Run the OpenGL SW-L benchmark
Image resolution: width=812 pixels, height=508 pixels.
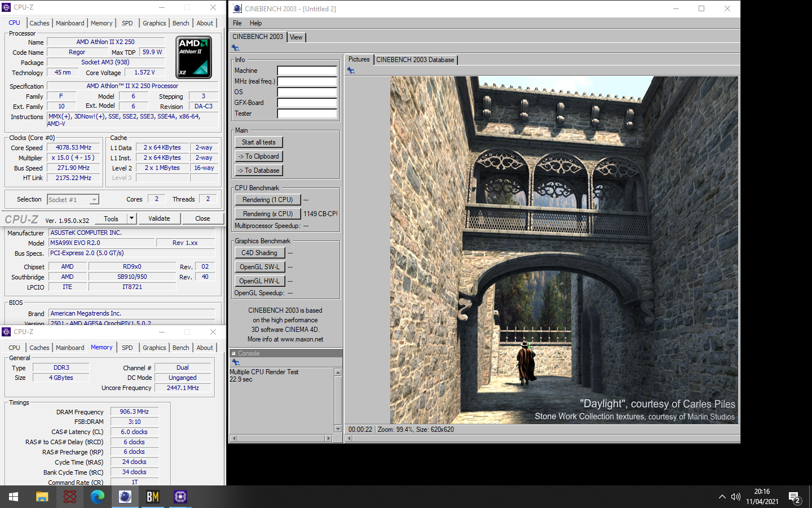point(259,267)
